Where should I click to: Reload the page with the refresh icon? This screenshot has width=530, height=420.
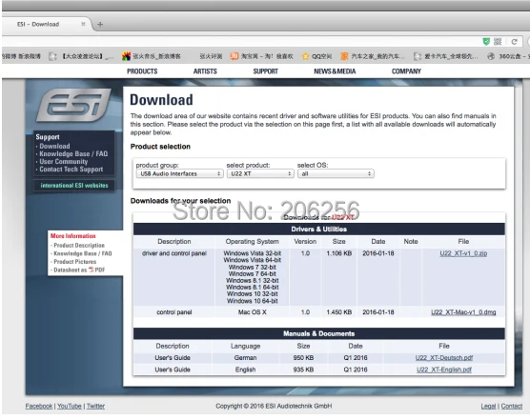514,42
